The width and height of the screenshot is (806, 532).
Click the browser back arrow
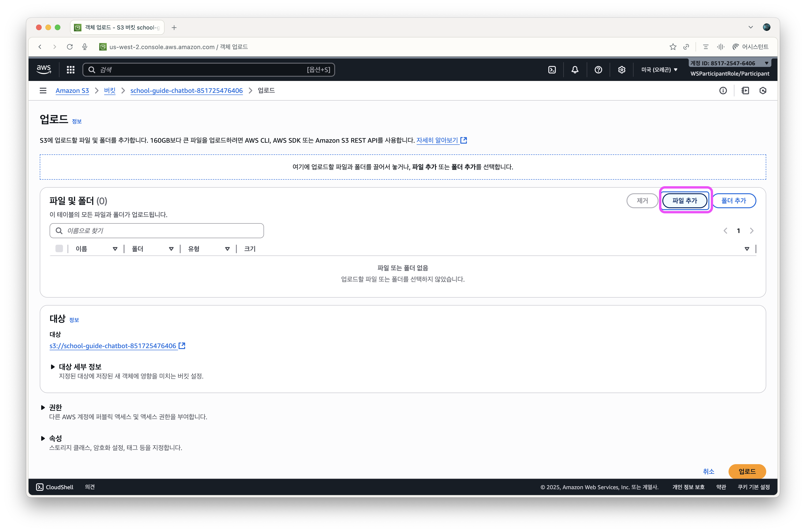40,47
